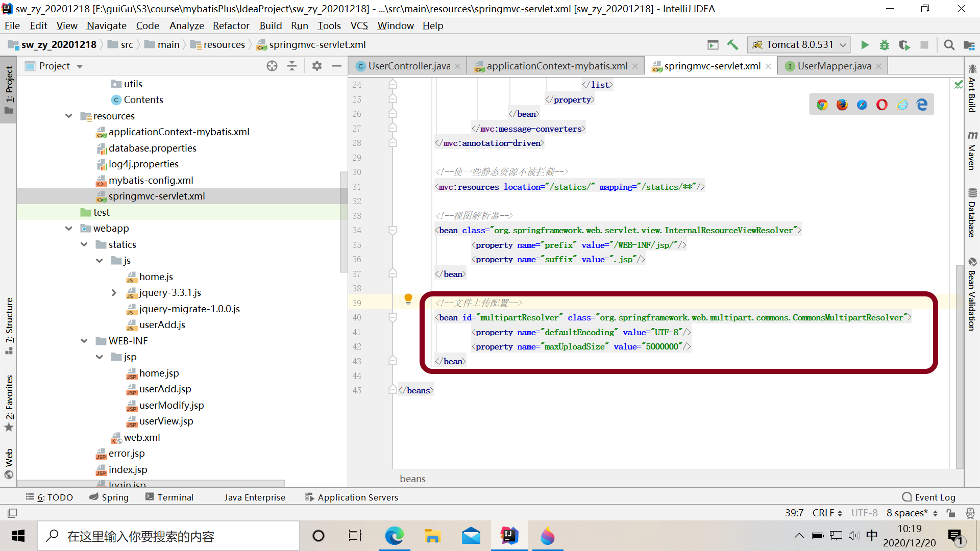
Task: Toggle the Bean Validation side panel
Action: click(972, 294)
